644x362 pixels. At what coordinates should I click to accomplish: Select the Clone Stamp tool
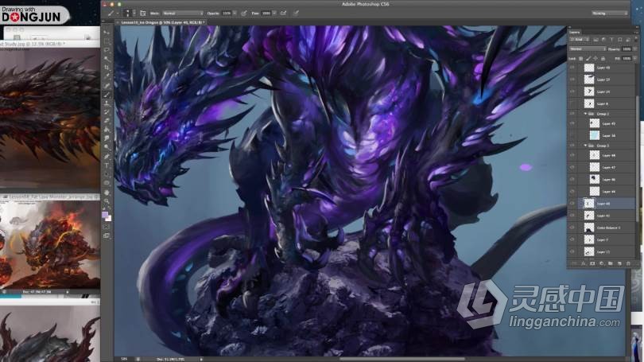[x=107, y=103]
